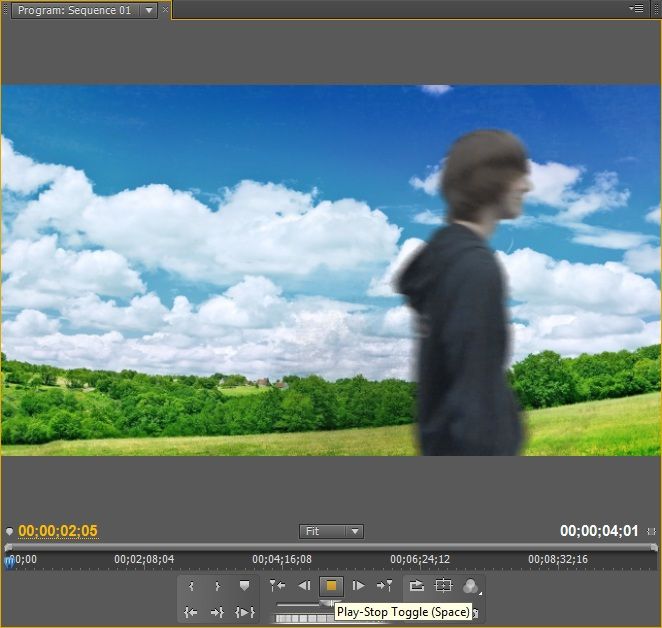Click time ruler label 00;02;08;04
Viewport: 662px width, 628px height.
[x=144, y=559]
